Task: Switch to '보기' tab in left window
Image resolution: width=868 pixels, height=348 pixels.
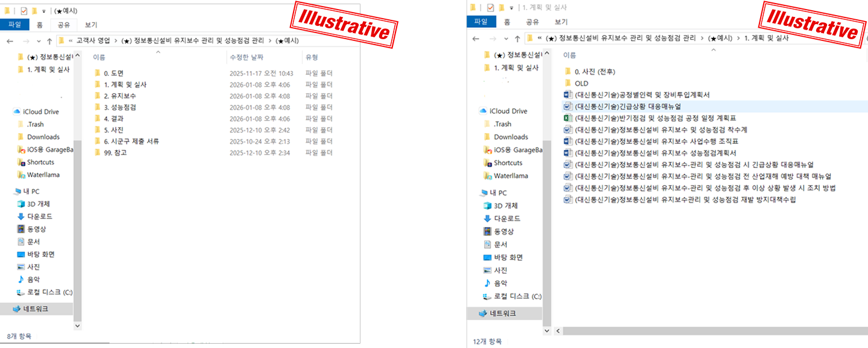Action: pos(91,25)
